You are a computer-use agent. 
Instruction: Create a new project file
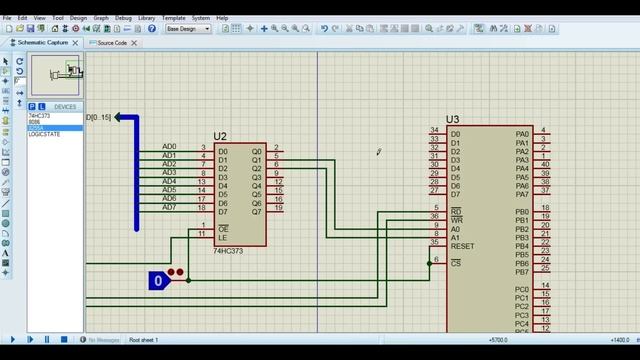click(x=9, y=29)
